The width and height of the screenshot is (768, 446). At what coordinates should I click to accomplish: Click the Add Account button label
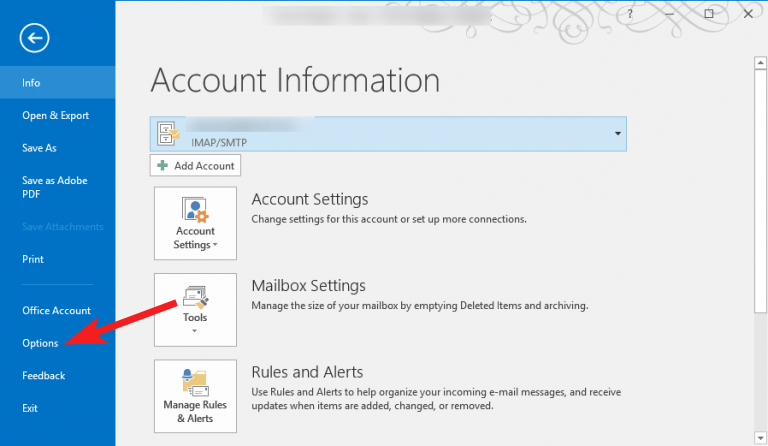pyautogui.click(x=204, y=166)
